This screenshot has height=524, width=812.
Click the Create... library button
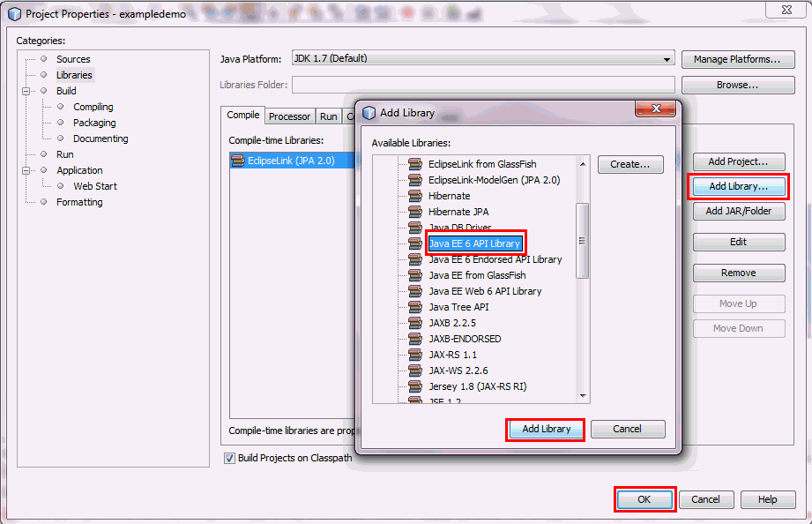click(630, 164)
